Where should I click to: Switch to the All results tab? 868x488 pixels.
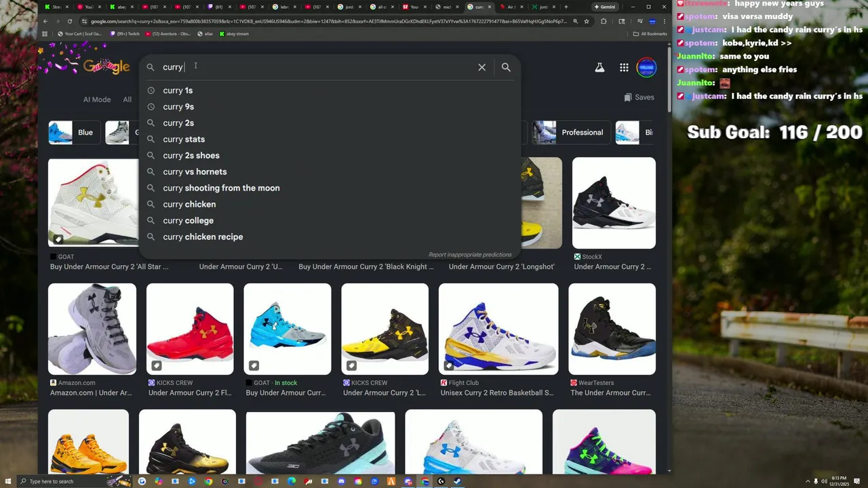[x=127, y=100]
